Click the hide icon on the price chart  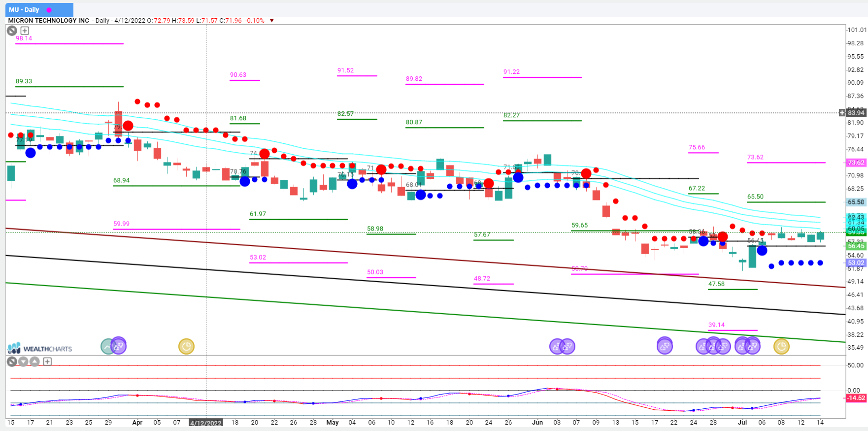[12, 31]
